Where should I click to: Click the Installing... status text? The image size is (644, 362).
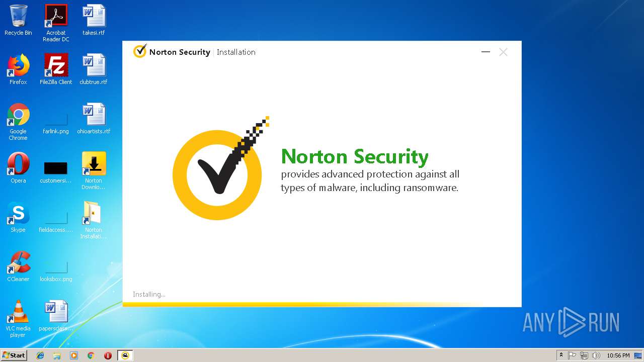pos(149,294)
